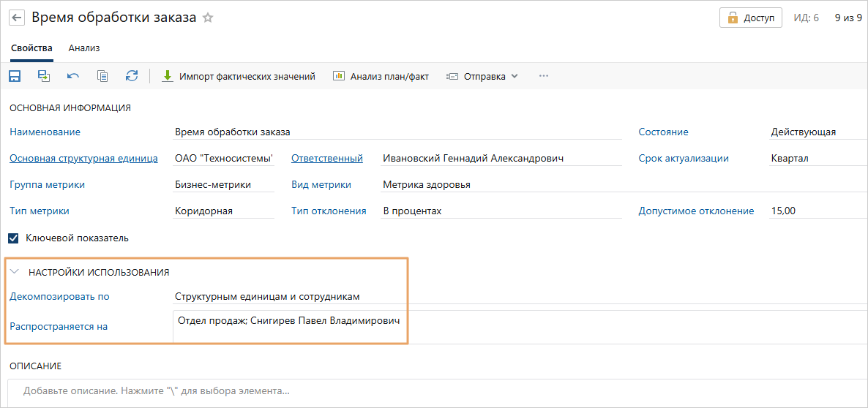Open the more options ellipsis menu
The height and width of the screenshot is (408, 868).
point(543,76)
